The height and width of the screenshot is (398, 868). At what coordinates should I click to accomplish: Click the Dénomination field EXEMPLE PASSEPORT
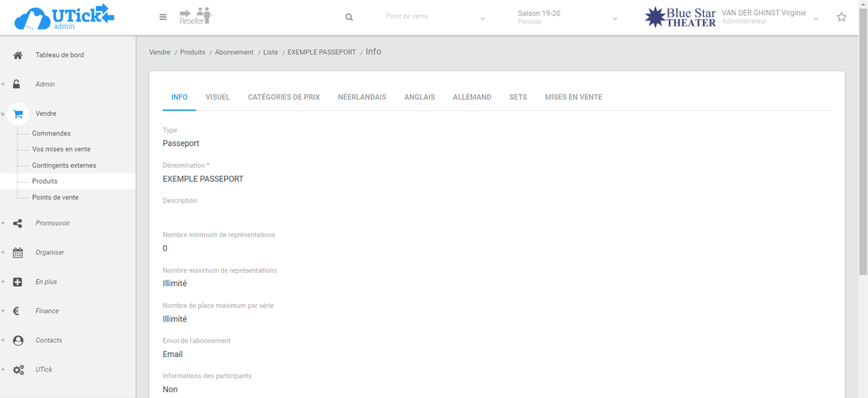(203, 179)
